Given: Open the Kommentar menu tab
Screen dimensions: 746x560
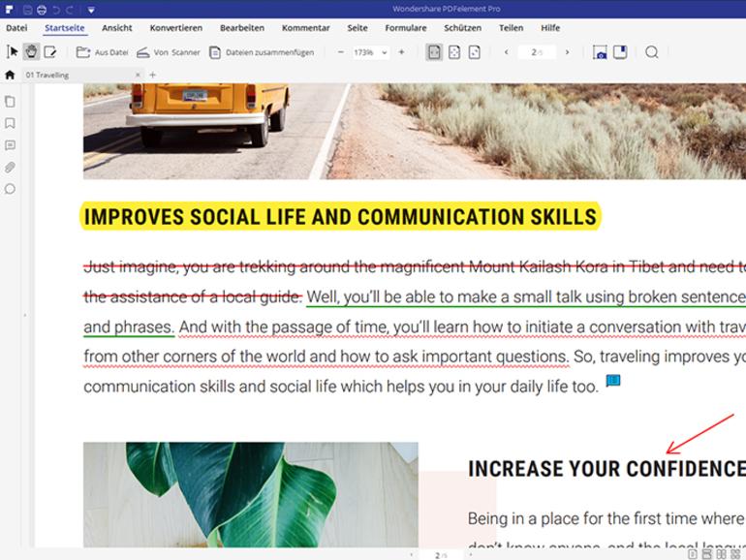Looking at the screenshot, I should pos(305,28).
